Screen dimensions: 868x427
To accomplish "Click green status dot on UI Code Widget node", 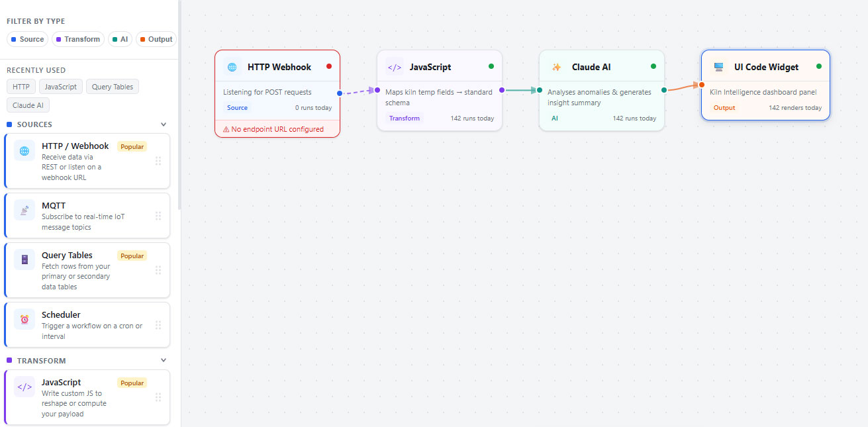I will point(819,66).
